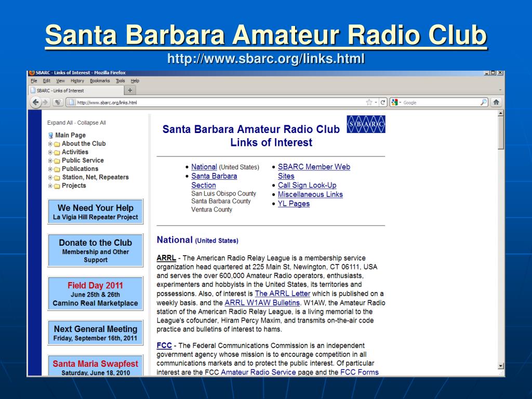Click the Firefox home button
Viewport: 532px width, 399px height.
496,102
